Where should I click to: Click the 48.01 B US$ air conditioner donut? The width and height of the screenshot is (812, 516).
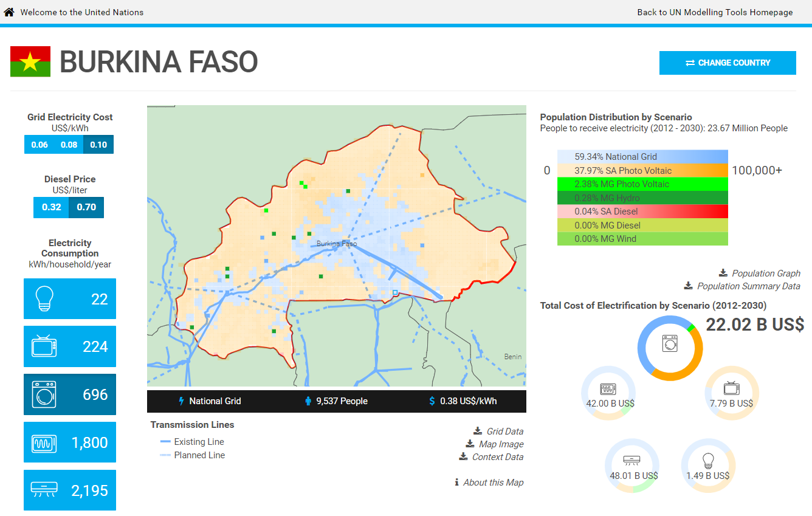pyautogui.click(x=633, y=466)
